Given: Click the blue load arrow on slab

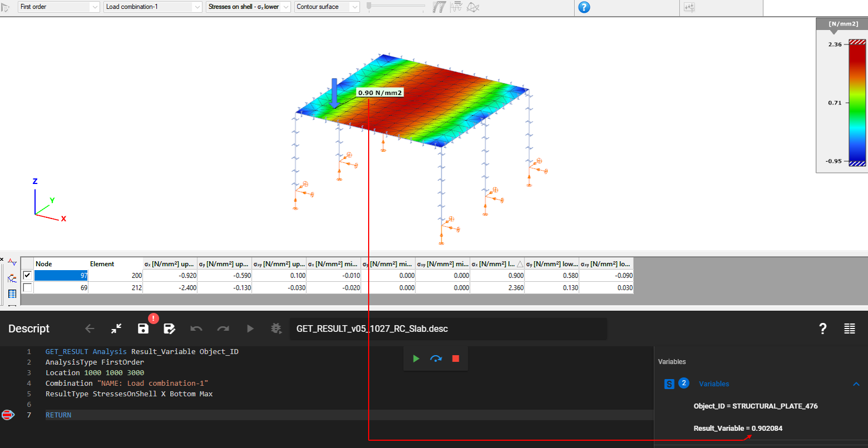Looking at the screenshot, I should click(x=334, y=93).
